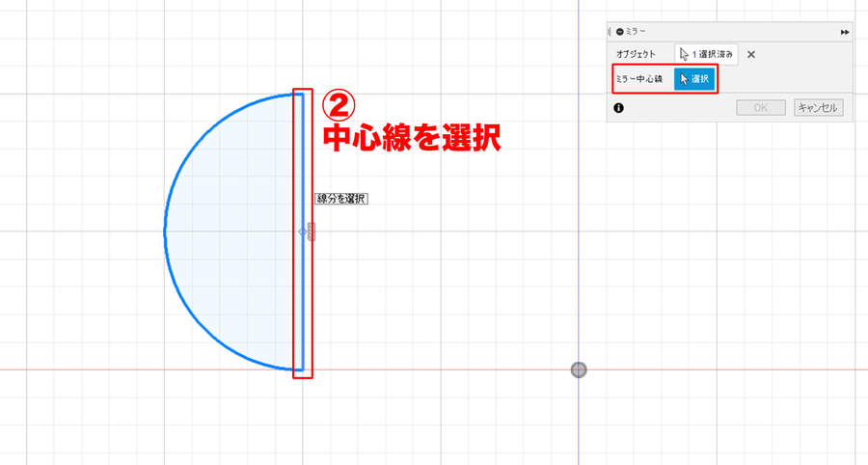Click the mirror line 選択 button
The image size is (868, 465).
point(694,78)
